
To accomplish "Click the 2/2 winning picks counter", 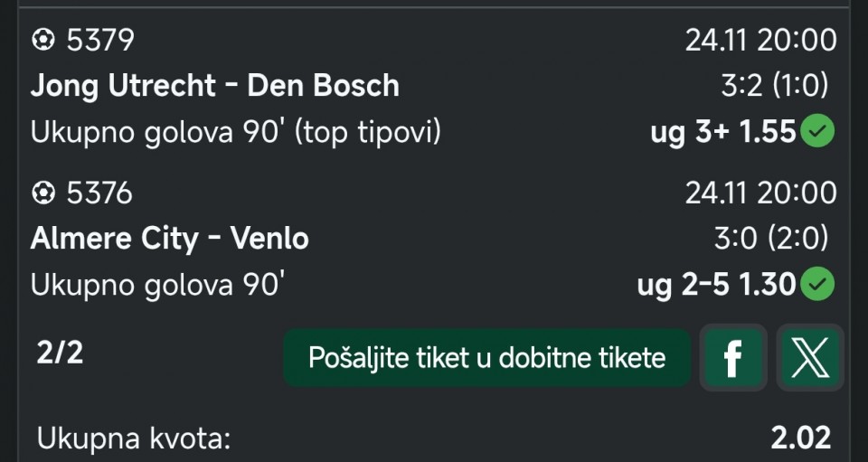I will pos(60,352).
